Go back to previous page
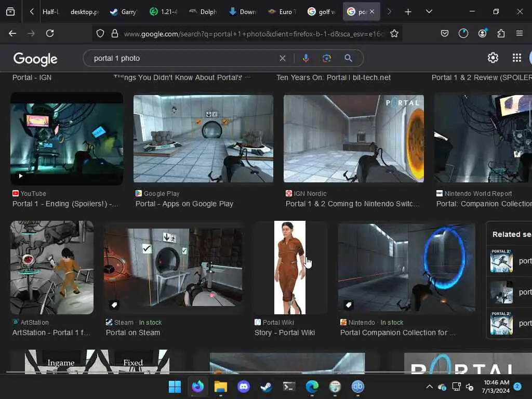Image resolution: width=532 pixels, height=399 pixels. point(12,33)
